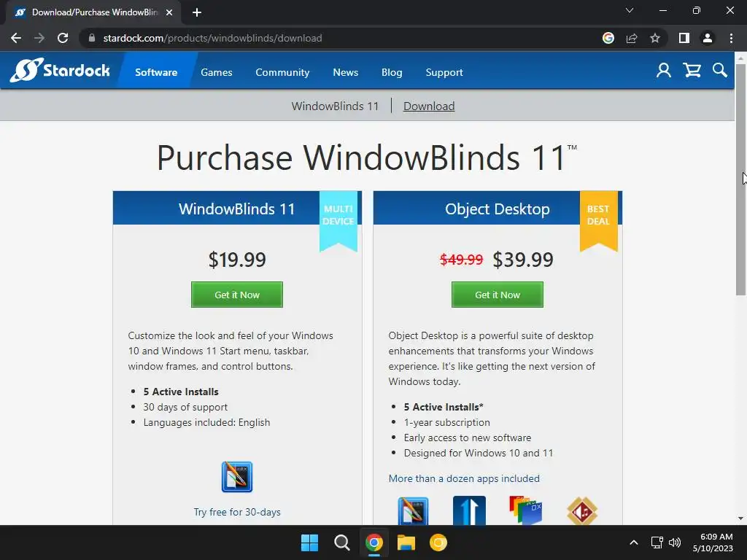The image size is (747, 560).
Task: Reload the page with refresh icon
Action: pos(63,38)
